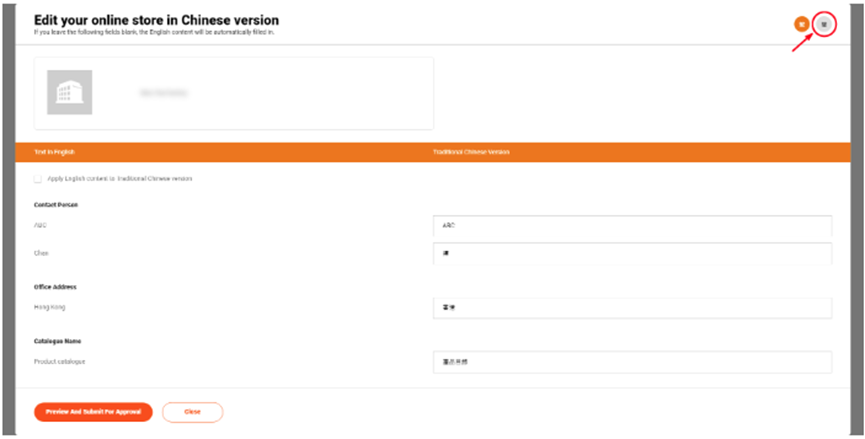Click the orange Traditional Chinese language icon
Viewport: 865px width, 439px height.
coord(800,24)
